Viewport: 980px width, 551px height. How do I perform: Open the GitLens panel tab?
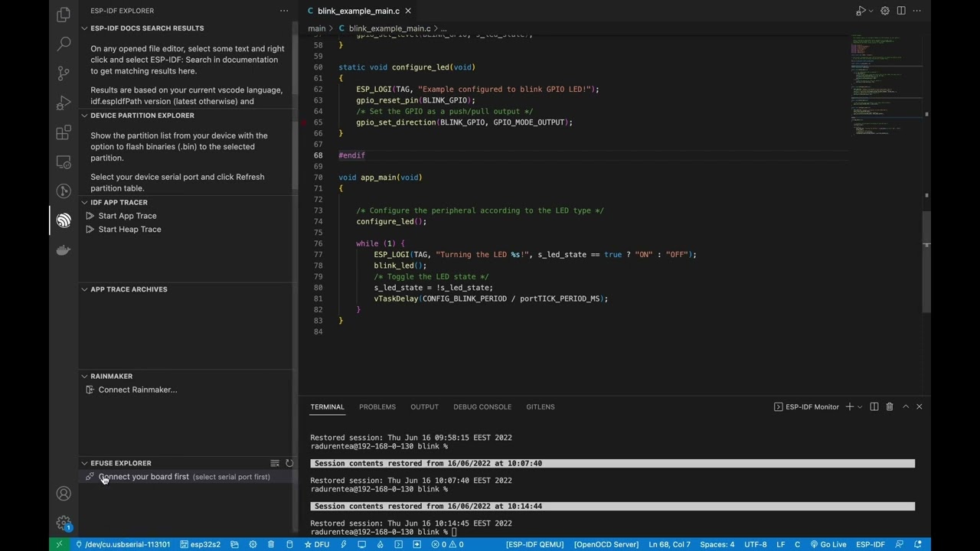click(541, 406)
